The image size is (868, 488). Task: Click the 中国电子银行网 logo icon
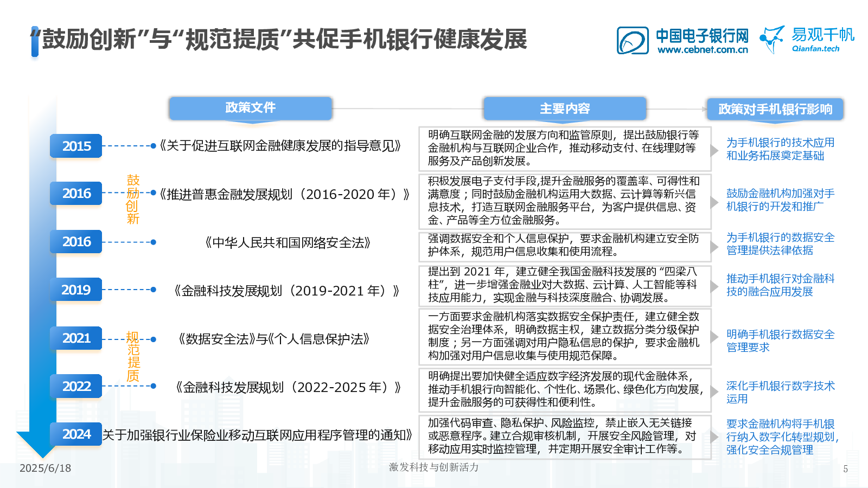633,41
